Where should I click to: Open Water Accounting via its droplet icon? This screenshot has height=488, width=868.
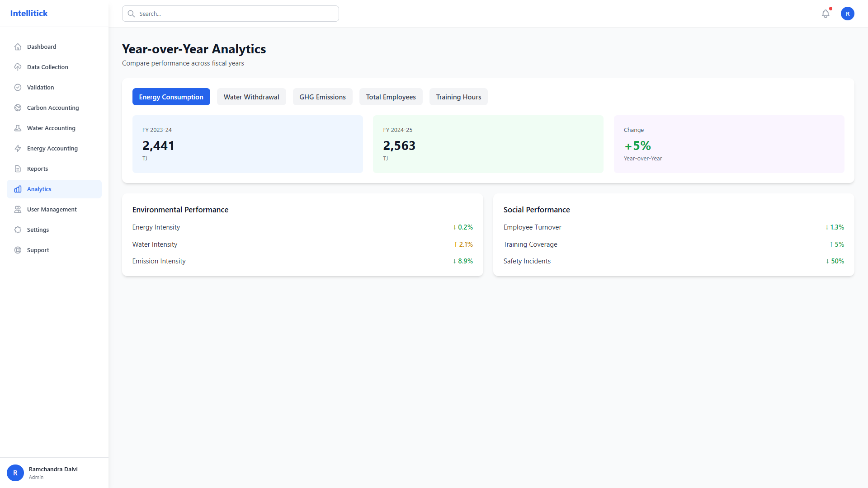(18, 128)
